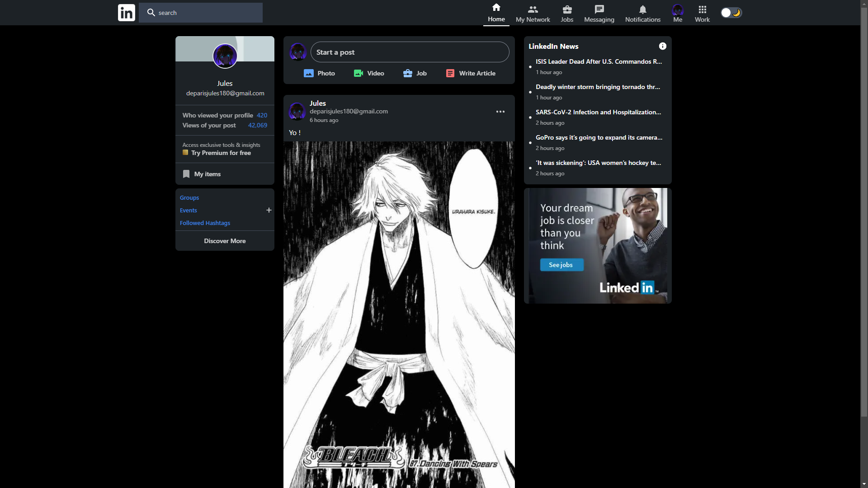Open the Me profile avatar menu
This screenshot has height=488, width=868.
click(677, 9)
